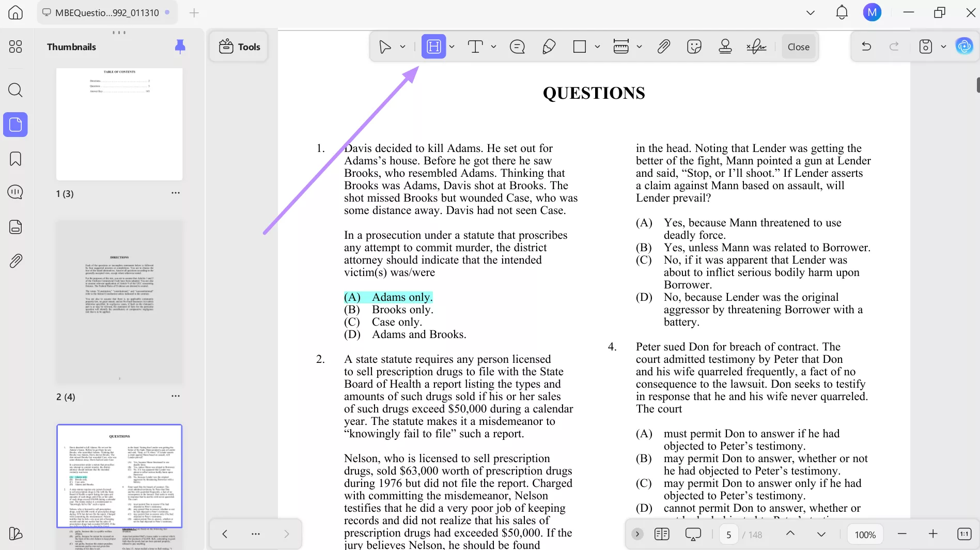980x550 pixels.
Task: Open the comment annotation tool
Action: click(x=517, y=47)
